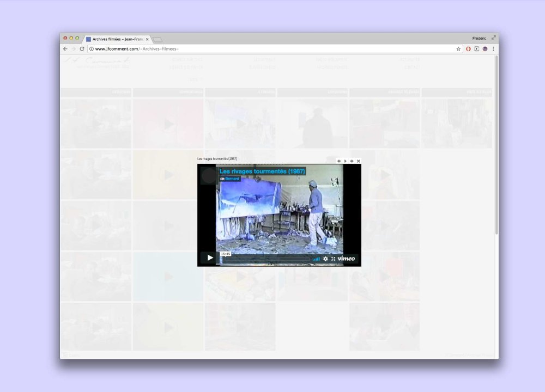Go to the next video in lightbox
This screenshot has height=392, width=545.
click(x=352, y=161)
